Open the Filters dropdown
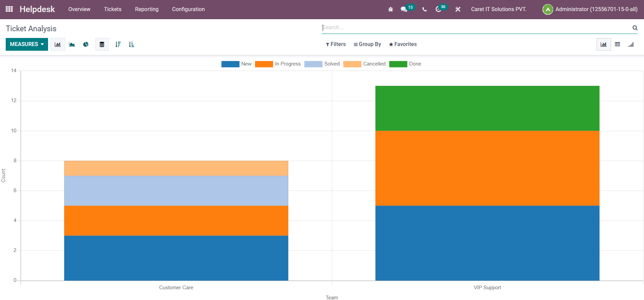The width and height of the screenshot is (644, 300). (336, 44)
